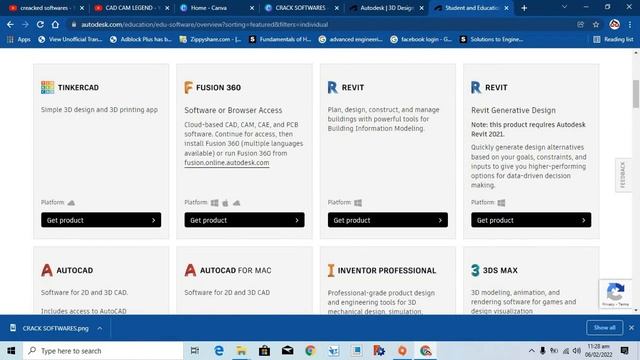Close the Student and Education tab
This screenshot has height=360, width=640.
pyautogui.click(x=507, y=8)
